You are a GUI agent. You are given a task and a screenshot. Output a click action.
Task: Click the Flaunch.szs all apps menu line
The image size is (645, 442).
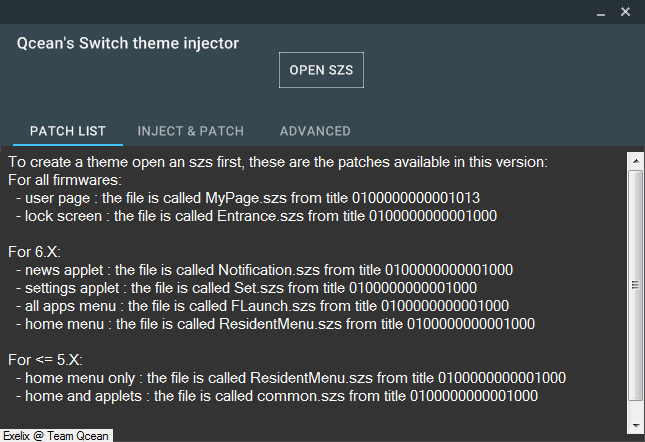[x=262, y=306]
